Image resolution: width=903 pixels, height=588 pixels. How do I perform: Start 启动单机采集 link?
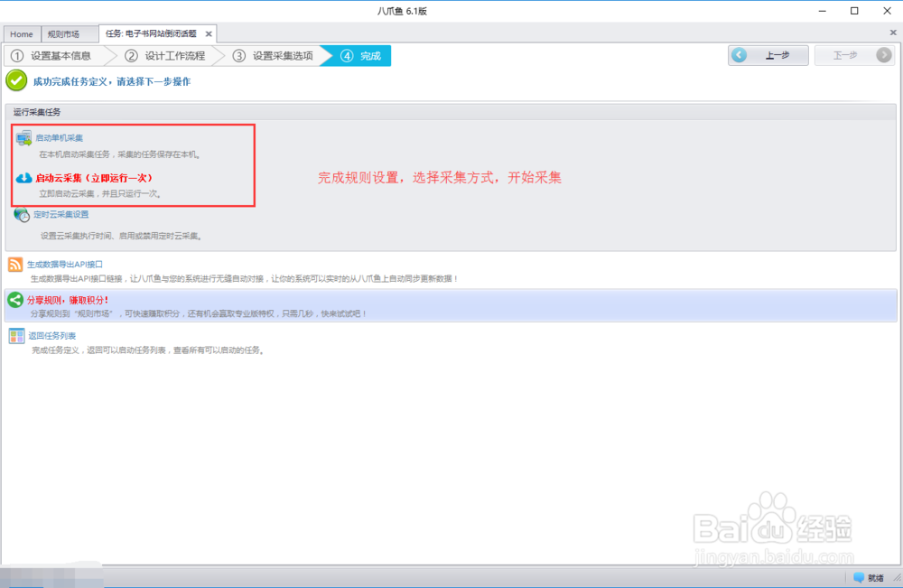pos(60,138)
